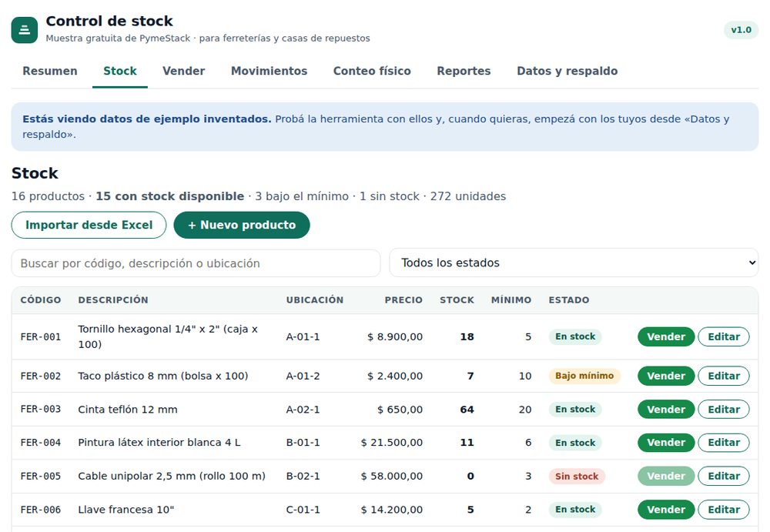Click the CÓDIGO column header
Viewport: 770px width, 532px height.
pyautogui.click(x=41, y=300)
